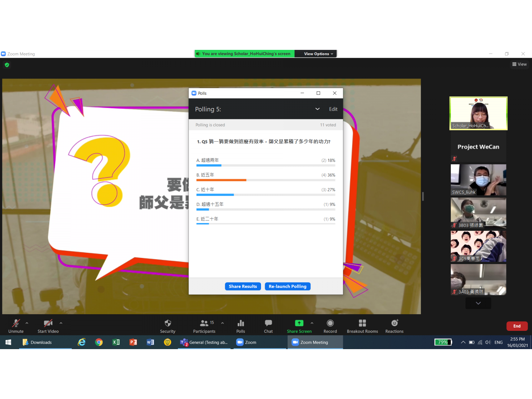Image resolution: width=532 pixels, height=399 pixels.
Task: Click Edit in the poll header
Action: (x=333, y=109)
